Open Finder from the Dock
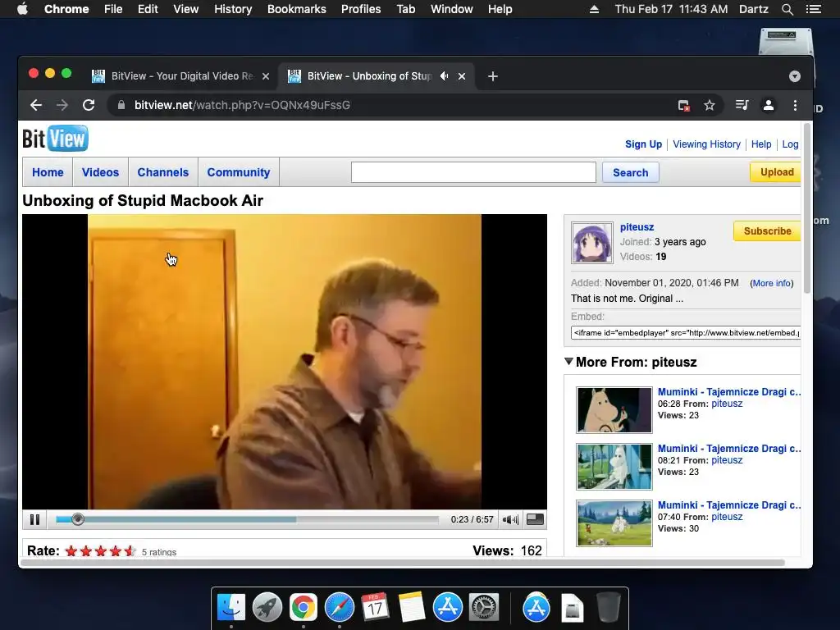This screenshot has height=630, width=840. click(231, 607)
